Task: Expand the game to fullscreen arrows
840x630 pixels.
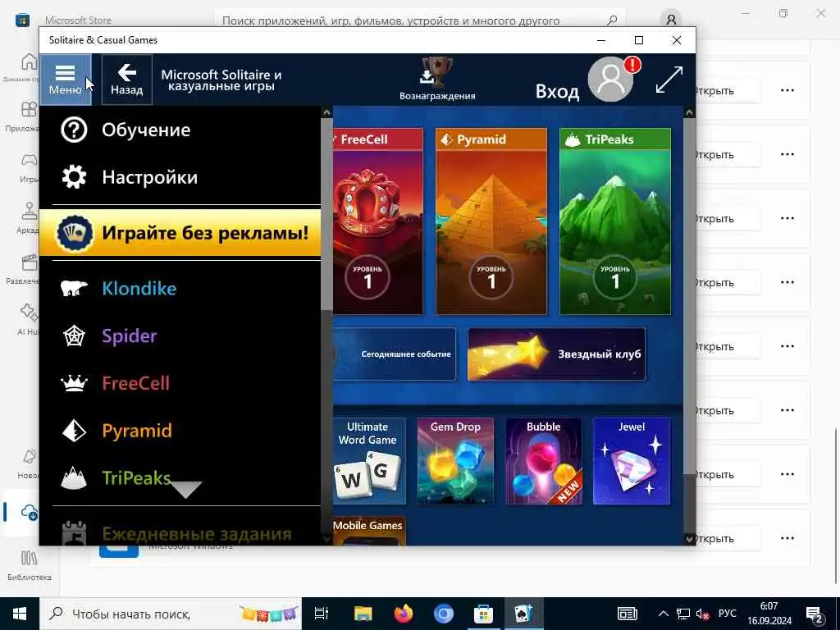Action: coord(669,80)
